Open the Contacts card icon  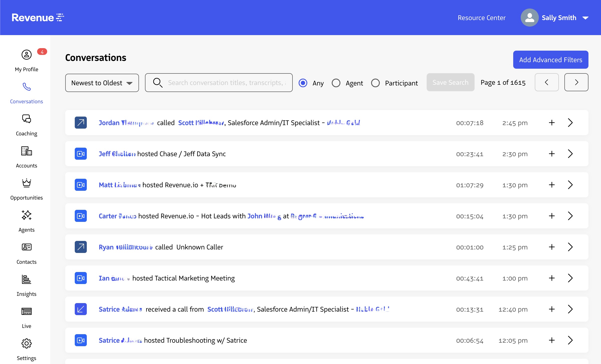coord(27,247)
